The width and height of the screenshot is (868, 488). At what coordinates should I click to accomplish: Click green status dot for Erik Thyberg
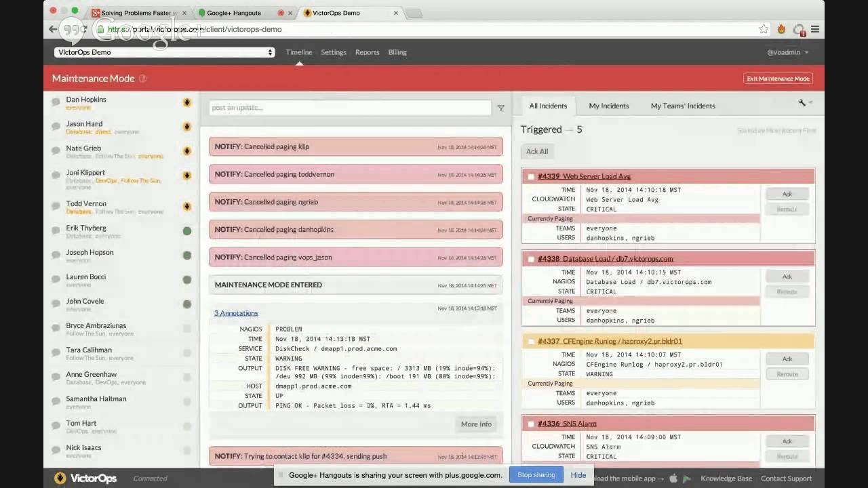point(187,231)
